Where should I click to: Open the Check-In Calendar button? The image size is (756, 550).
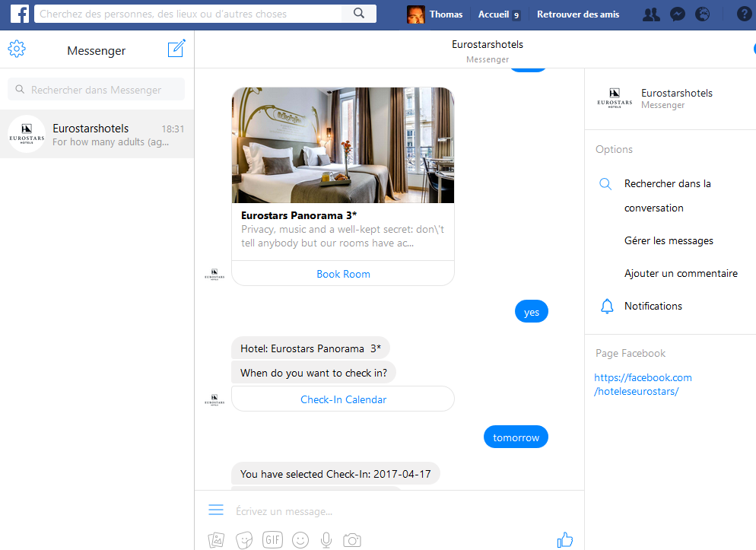point(343,399)
